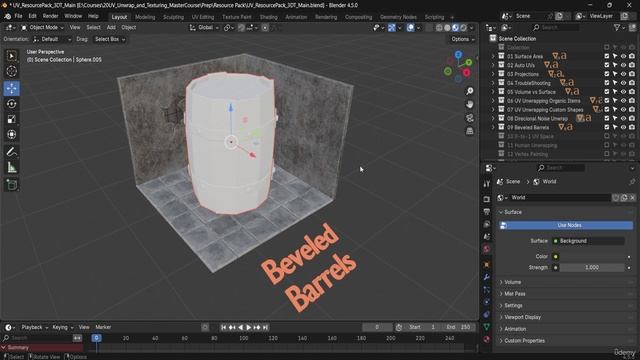The height and width of the screenshot is (360, 640).
Task: Toggle the camera view icon
Action: point(470,118)
